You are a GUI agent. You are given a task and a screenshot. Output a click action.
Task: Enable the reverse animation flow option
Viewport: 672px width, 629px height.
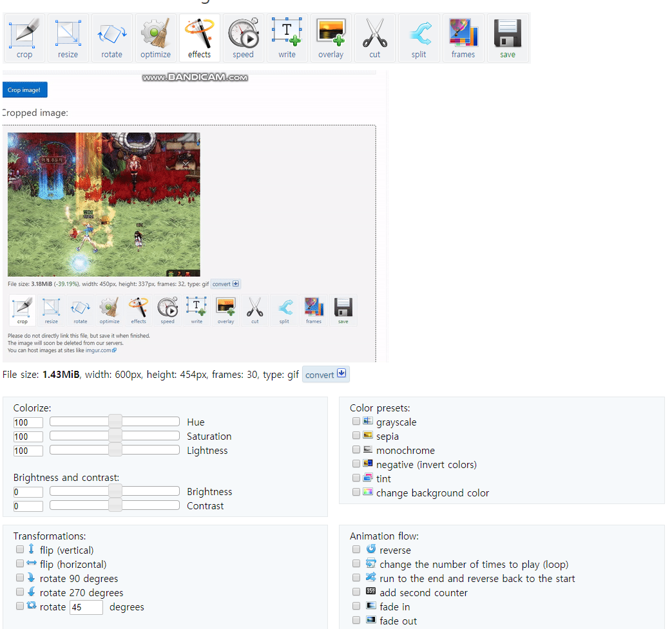click(x=356, y=550)
